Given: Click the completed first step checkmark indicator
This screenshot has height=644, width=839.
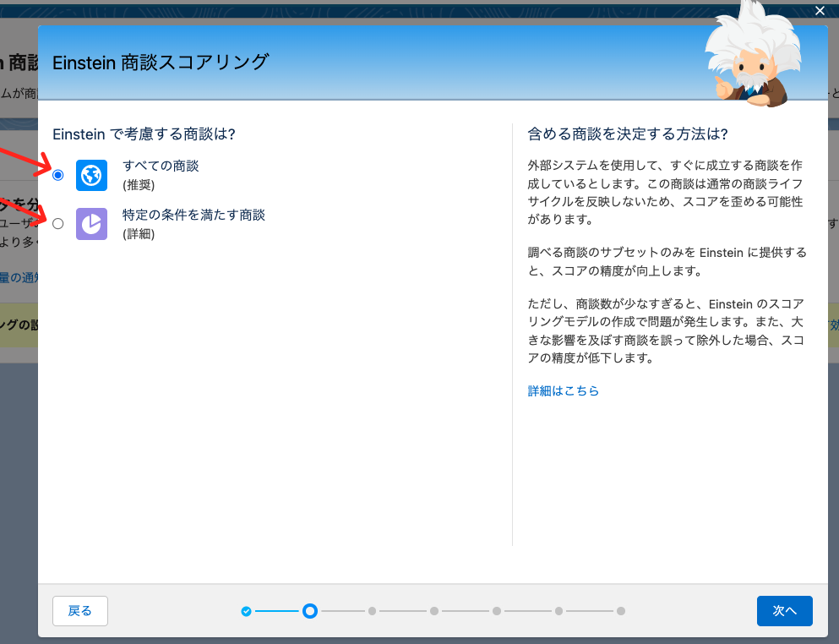Looking at the screenshot, I should (x=246, y=611).
